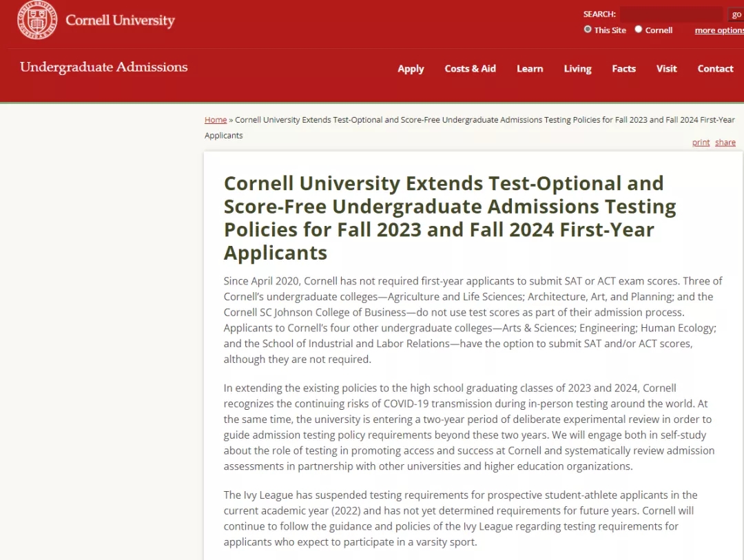Select the Cornell search radio option
This screenshot has width=744, height=560.
638,30
